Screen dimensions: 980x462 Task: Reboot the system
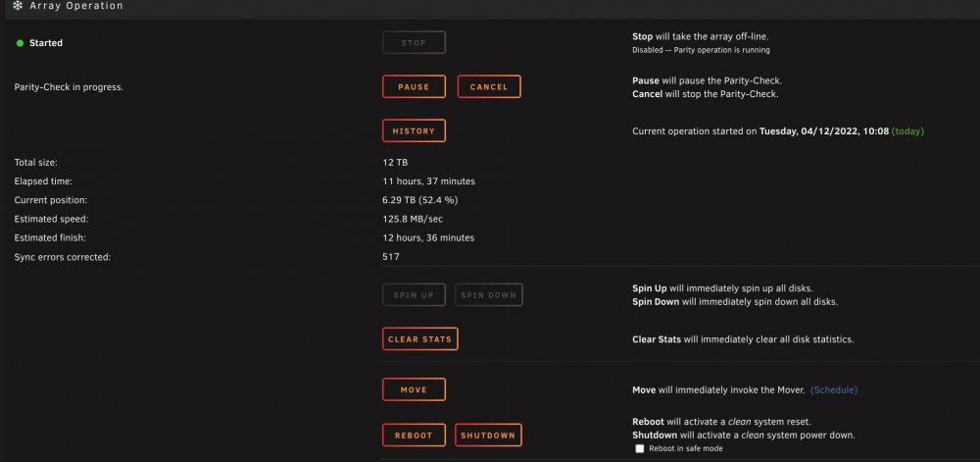[x=414, y=436]
